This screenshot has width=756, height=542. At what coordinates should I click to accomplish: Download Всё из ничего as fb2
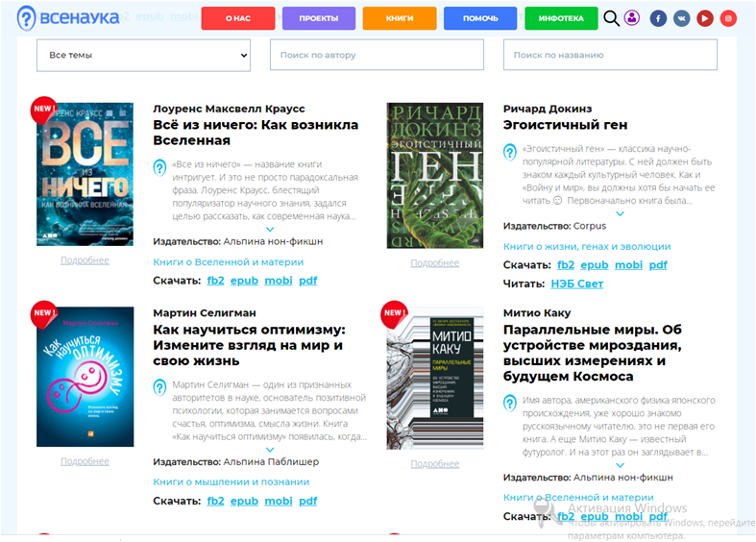tap(215, 281)
